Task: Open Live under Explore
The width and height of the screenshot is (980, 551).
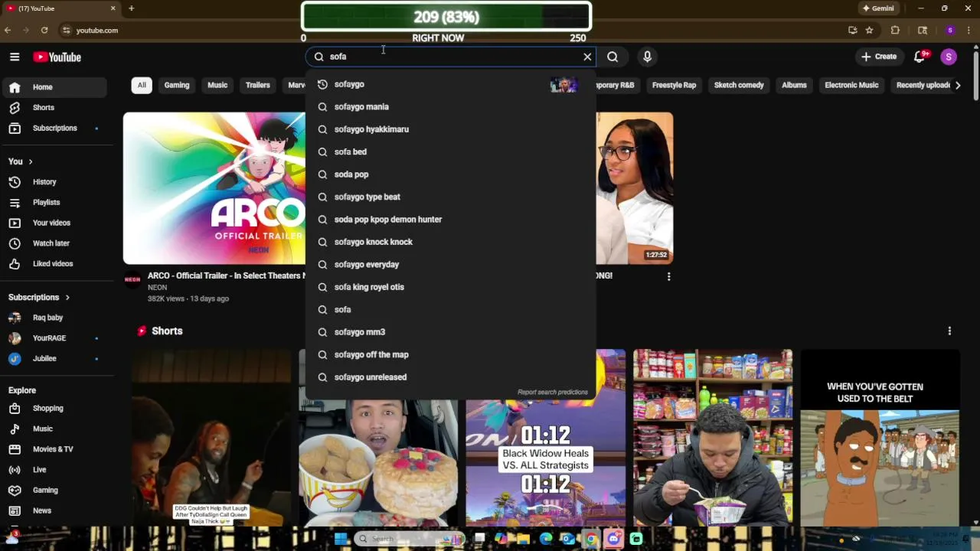Action: (x=54, y=470)
